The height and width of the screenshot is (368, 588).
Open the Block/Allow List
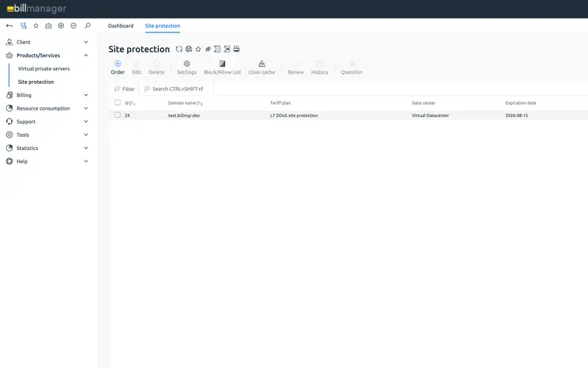(x=223, y=68)
